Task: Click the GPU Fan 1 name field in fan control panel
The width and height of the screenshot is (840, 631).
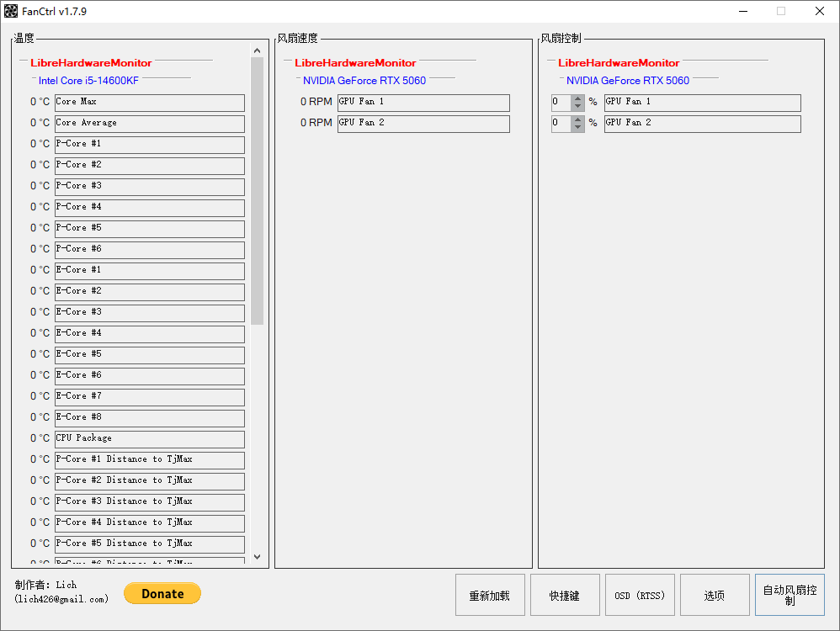Action: [x=702, y=103]
